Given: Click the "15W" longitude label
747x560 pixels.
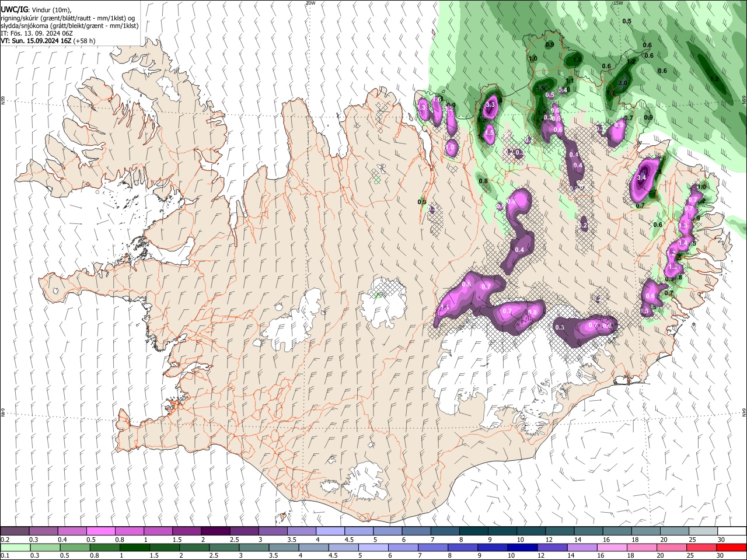Looking at the screenshot, I should click(x=619, y=3).
